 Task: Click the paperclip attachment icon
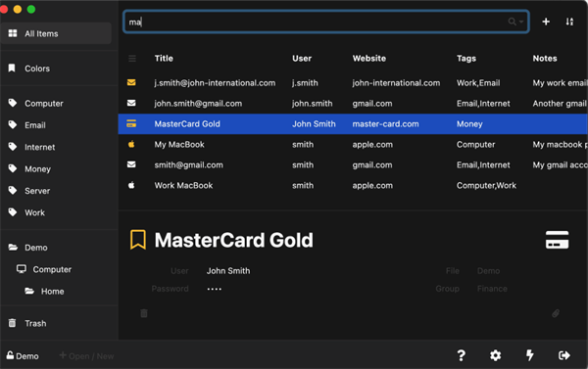coord(556,313)
